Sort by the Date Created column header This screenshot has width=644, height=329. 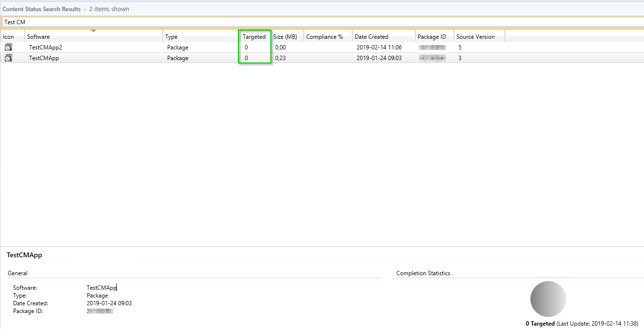[x=371, y=37]
